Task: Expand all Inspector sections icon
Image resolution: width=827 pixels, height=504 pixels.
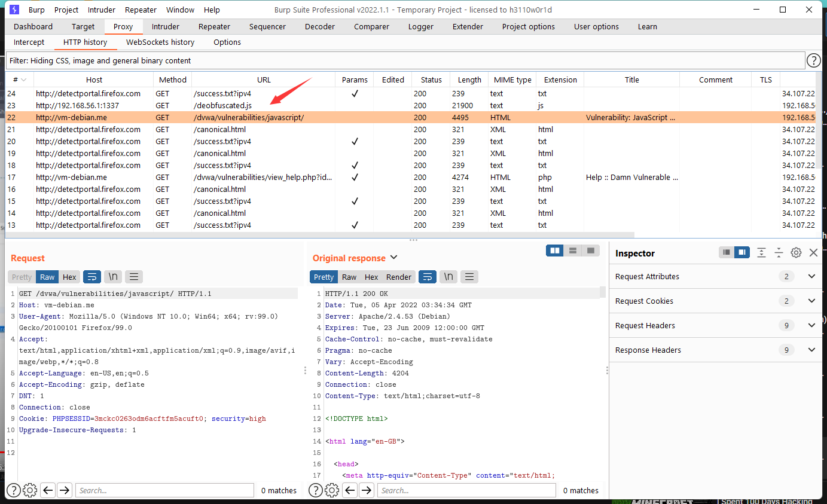Action: (x=761, y=253)
